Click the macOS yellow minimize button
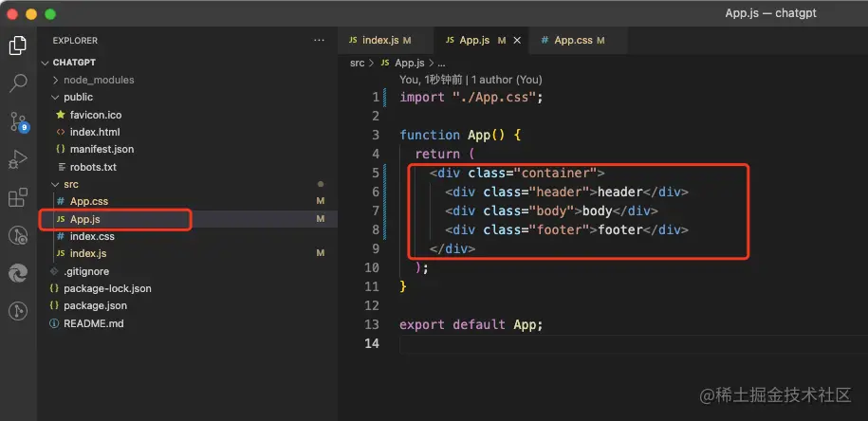The image size is (868, 421). (31, 14)
